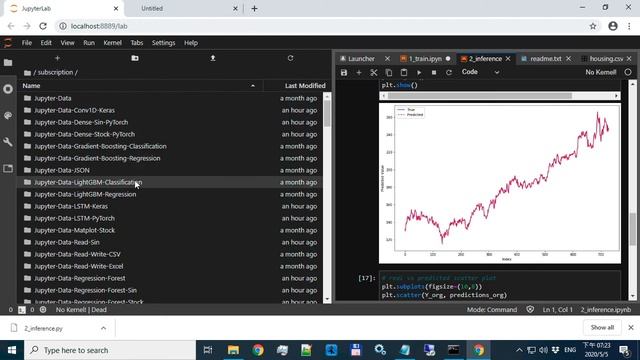Open the command palette sidebar icon
This screenshot has height=360, width=640.
(x=8, y=116)
